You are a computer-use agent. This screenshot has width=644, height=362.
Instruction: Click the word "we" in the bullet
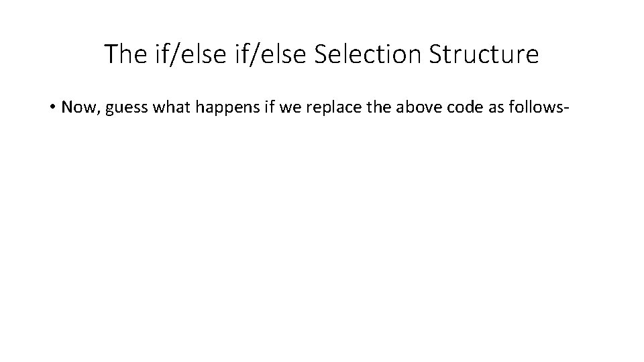pos(267,108)
